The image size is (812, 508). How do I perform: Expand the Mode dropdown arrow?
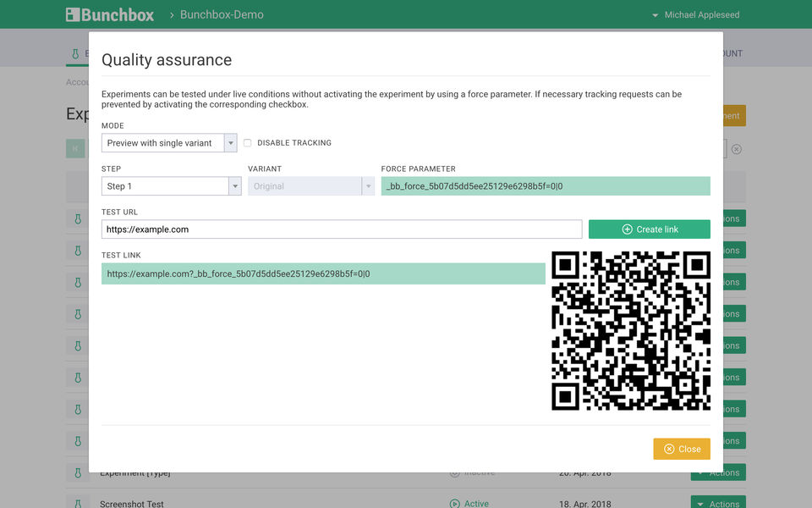point(230,142)
